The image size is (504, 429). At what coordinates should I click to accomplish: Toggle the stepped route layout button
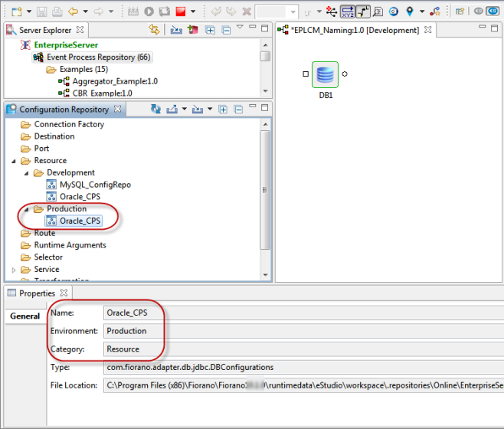click(x=363, y=12)
